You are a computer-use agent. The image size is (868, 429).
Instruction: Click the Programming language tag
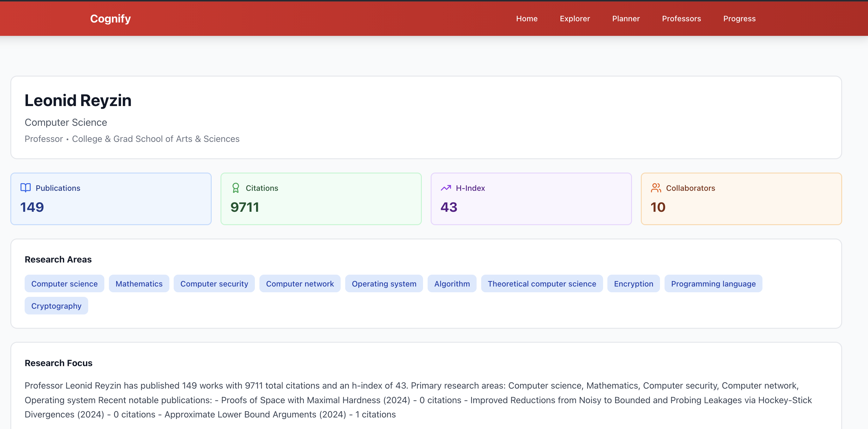coord(713,283)
